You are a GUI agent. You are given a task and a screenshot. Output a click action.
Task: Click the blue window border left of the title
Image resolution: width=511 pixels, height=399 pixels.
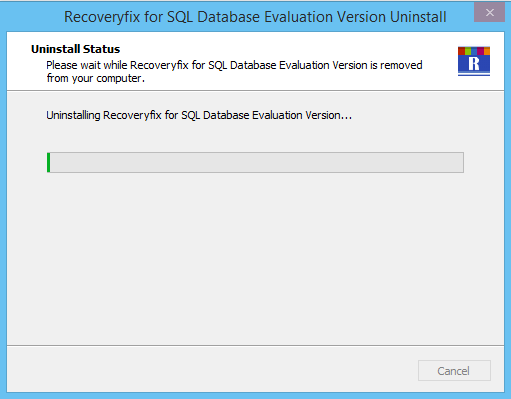pyautogui.click(x=32, y=16)
